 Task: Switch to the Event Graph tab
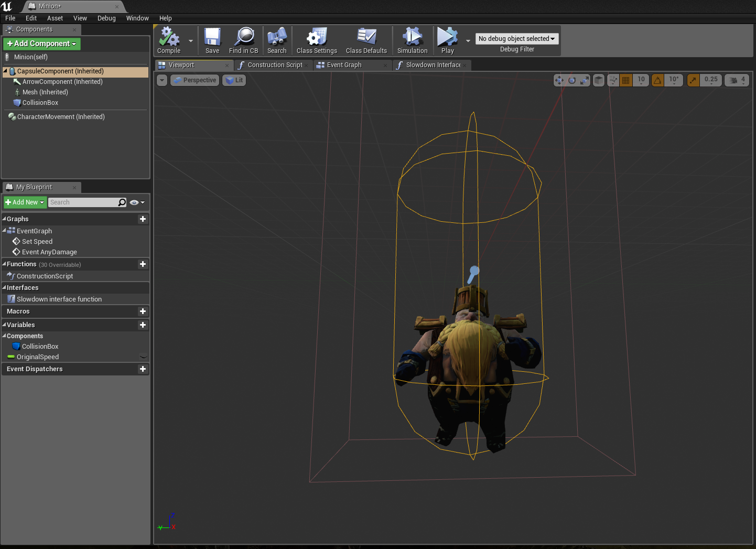(344, 65)
